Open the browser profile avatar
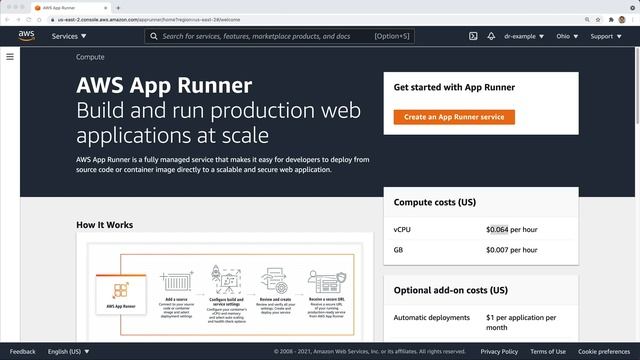 [x=622, y=20]
